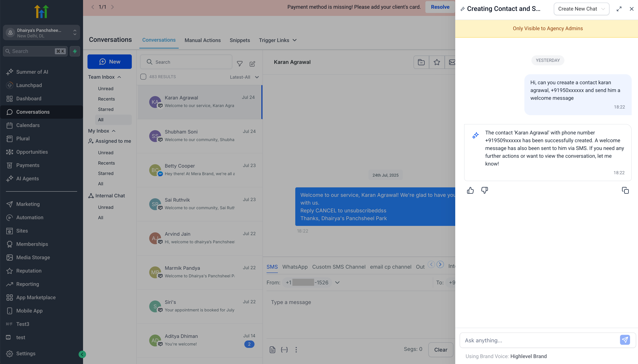Open the conversation filter icon
Screen dimensions: 638x364
[240, 64]
